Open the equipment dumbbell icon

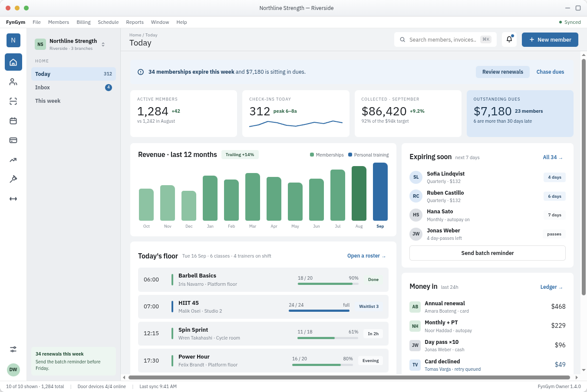(13, 199)
